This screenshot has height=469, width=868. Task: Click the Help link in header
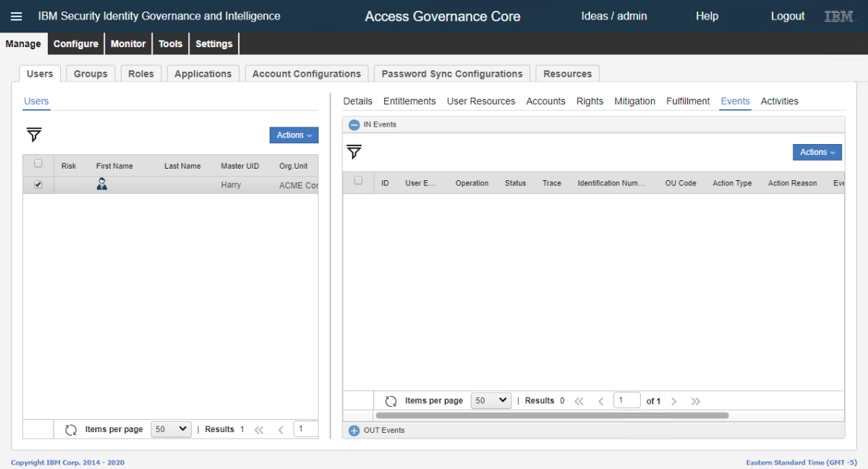[707, 16]
